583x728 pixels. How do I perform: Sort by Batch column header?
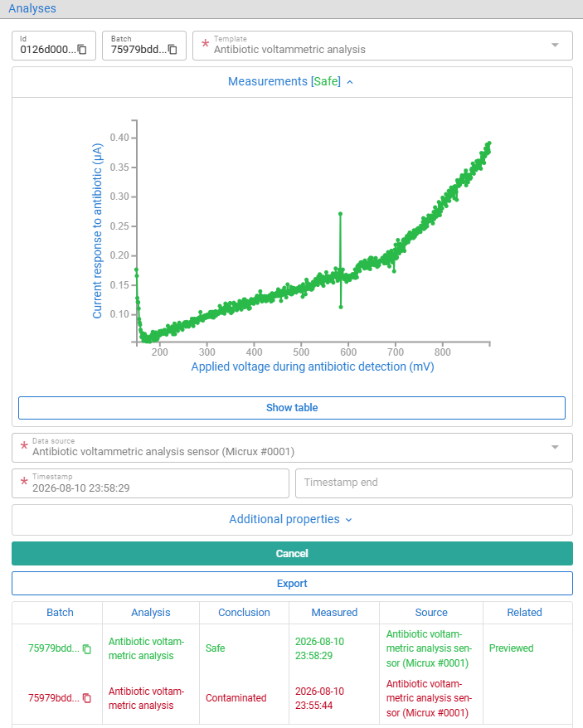(x=60, y=613)
